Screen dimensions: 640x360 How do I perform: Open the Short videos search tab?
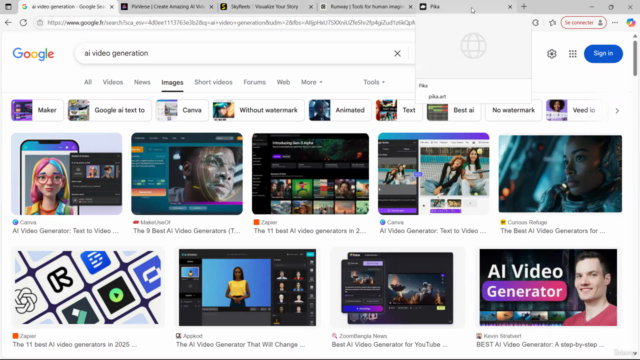[213, 82]
